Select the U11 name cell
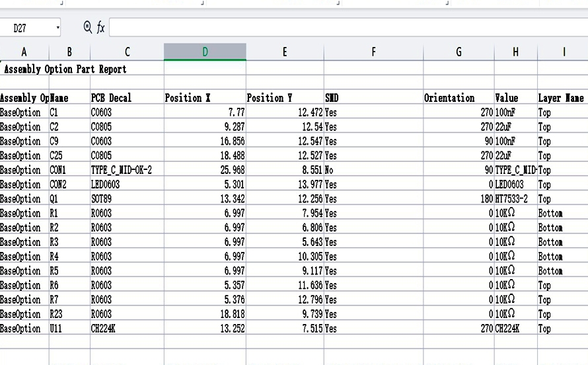This screenshot has width=588, height=365. [x=57, y=329]
